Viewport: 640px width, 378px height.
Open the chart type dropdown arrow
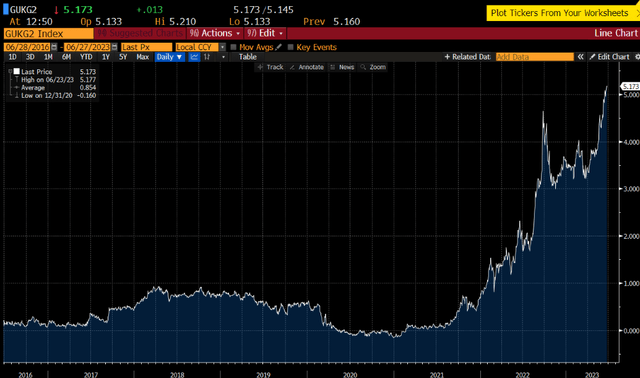click(223, 57)
